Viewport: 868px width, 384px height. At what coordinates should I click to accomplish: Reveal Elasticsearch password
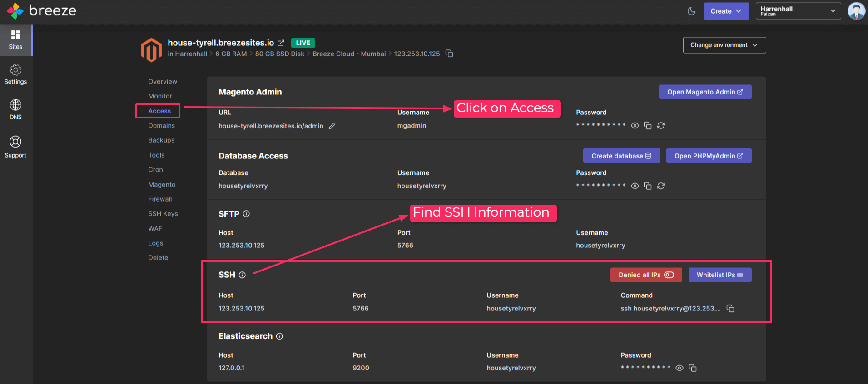[680, 368]
